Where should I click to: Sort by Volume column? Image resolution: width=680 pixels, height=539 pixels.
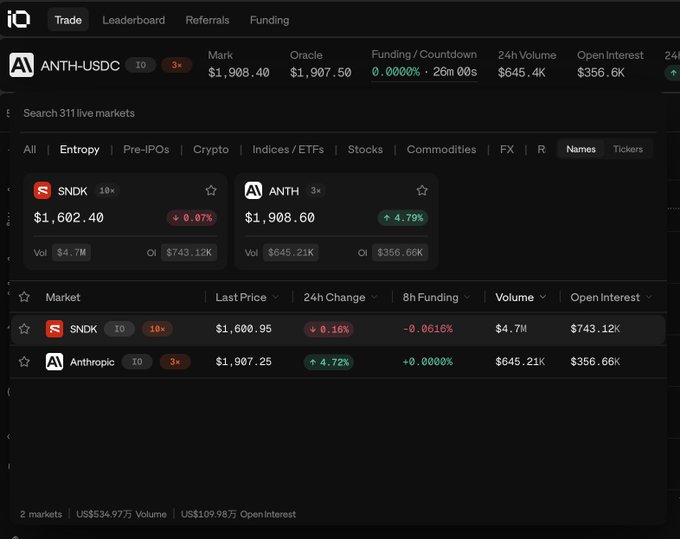pyautogui.click(x=520, y=297)
